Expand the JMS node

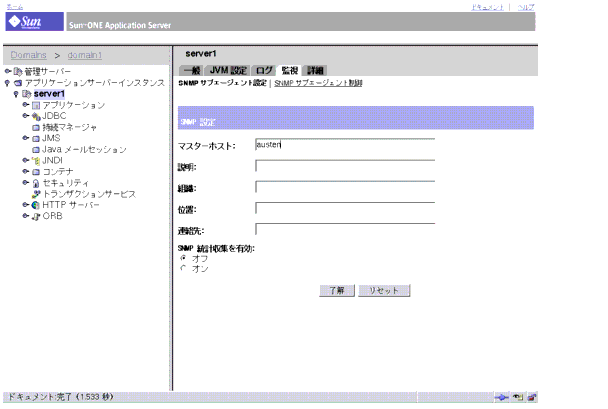(x=26, y=138)
